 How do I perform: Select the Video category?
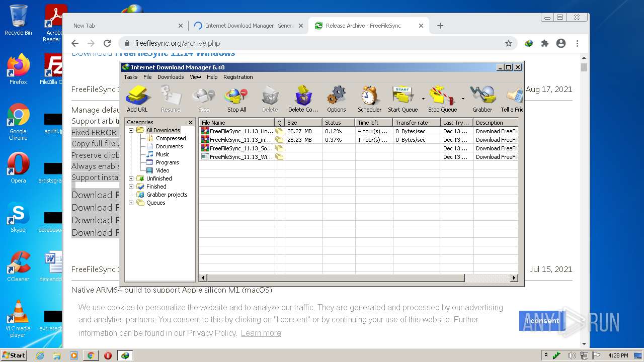click(x=163, y=170)
